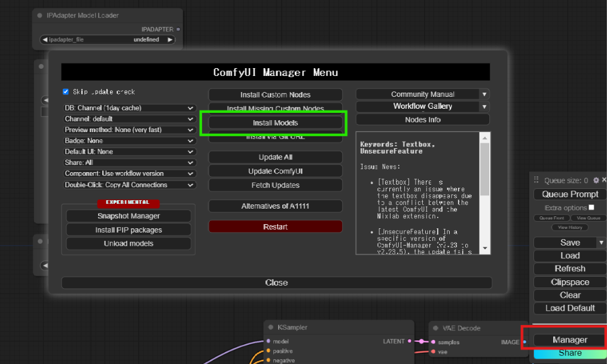Open the Channel: default dropdown
The height and width of the screenshot is (364, 607).
[x=129, y=119]
